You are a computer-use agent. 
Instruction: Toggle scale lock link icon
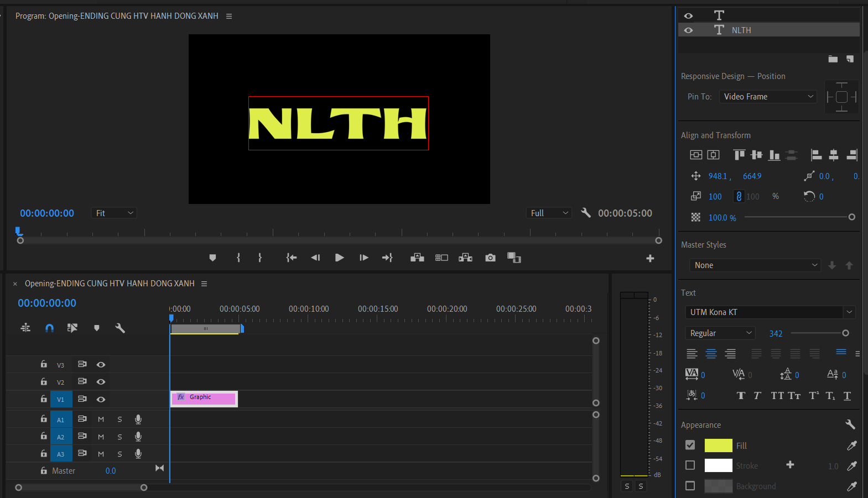click(x=739, y=196)
